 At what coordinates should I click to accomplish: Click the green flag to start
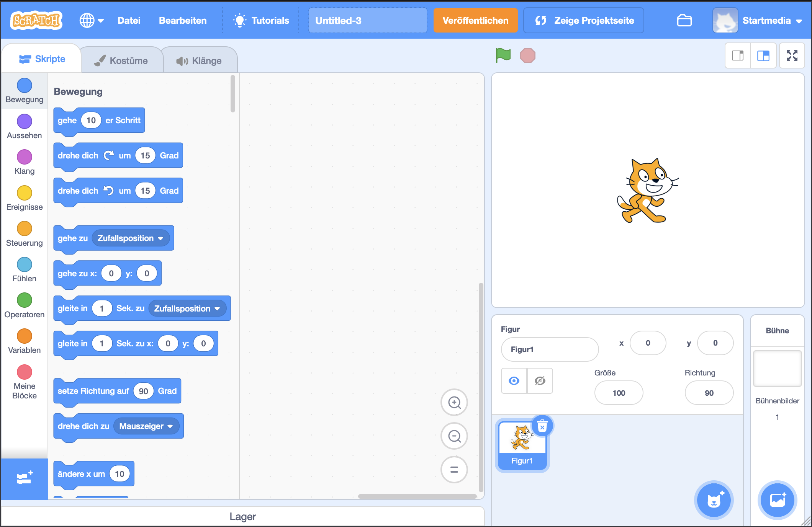(503, 55)
